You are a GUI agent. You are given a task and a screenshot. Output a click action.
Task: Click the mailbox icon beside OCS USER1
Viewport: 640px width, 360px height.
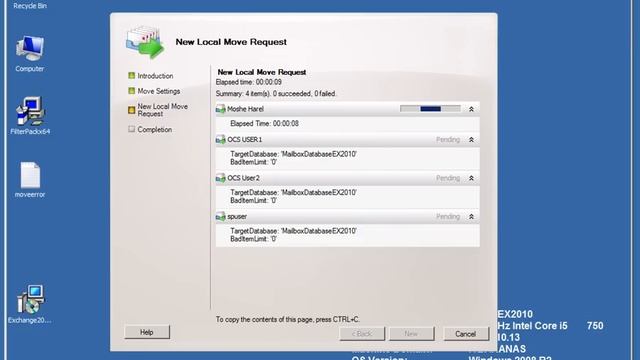click(220, 140)
